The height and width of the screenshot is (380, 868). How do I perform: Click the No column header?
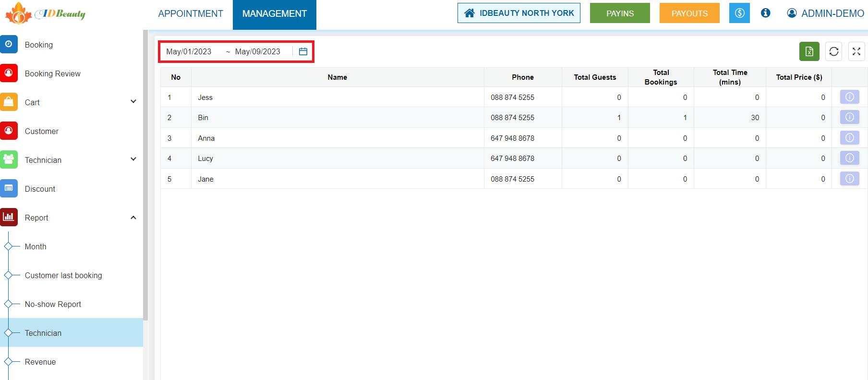pyautogui.click(x=176, y=77)
